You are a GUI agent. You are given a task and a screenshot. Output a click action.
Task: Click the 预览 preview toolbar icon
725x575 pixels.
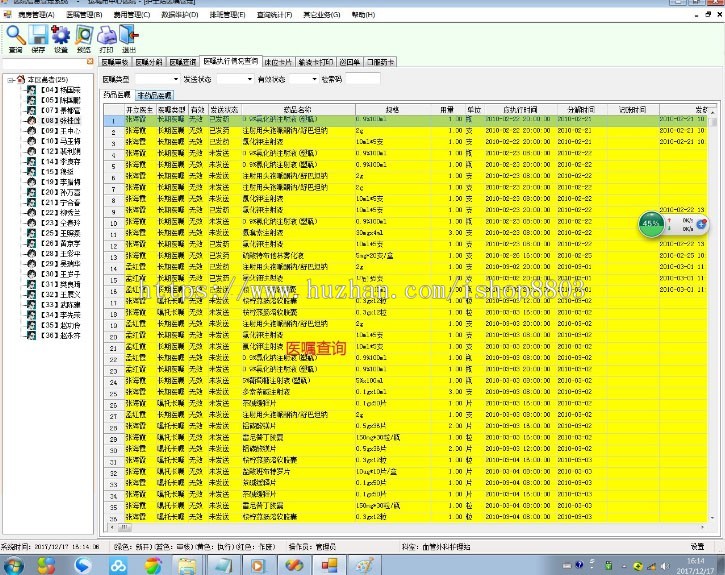pyautogui.click(x=84, y=37)
